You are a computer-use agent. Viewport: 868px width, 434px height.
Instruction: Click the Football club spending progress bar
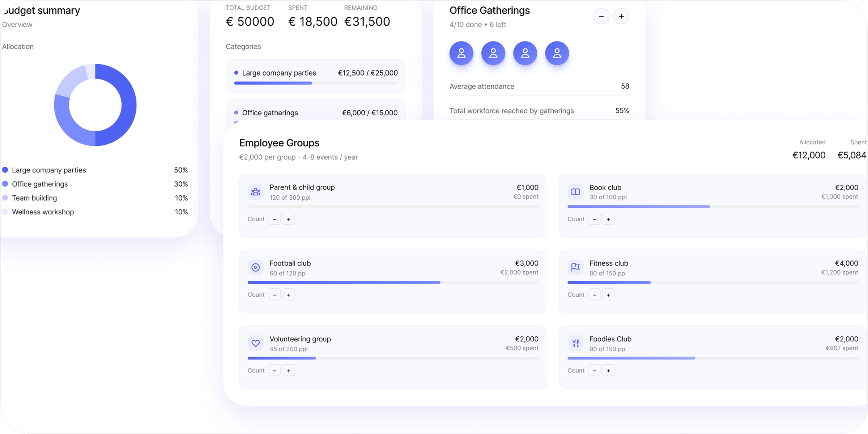click(393, 282)
